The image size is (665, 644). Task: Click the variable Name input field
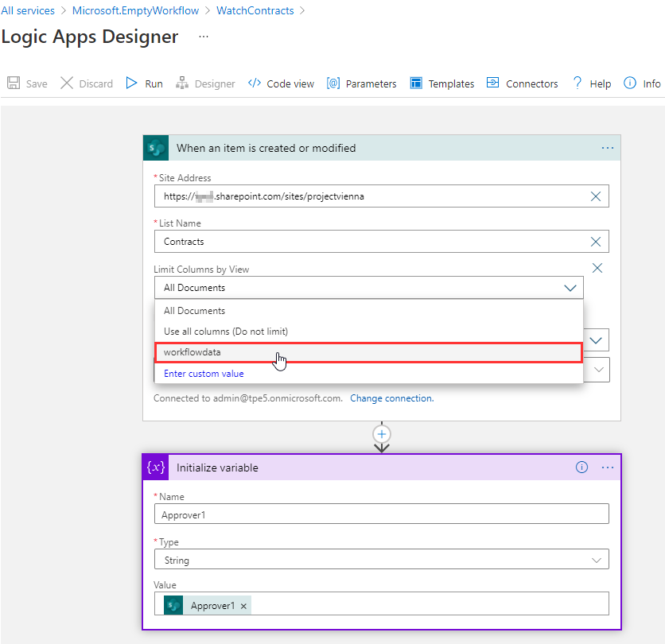click(x=381, y=515)
